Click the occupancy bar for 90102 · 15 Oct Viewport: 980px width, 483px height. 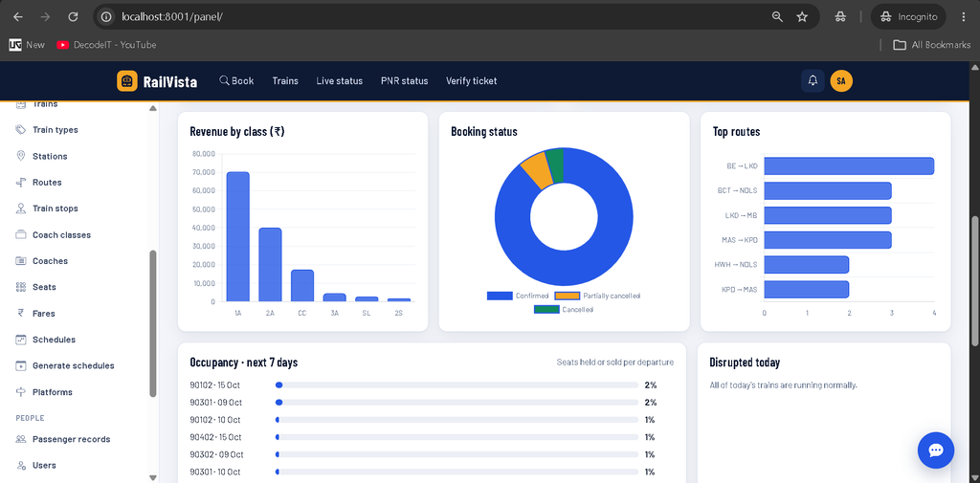[x=457, y=384]
